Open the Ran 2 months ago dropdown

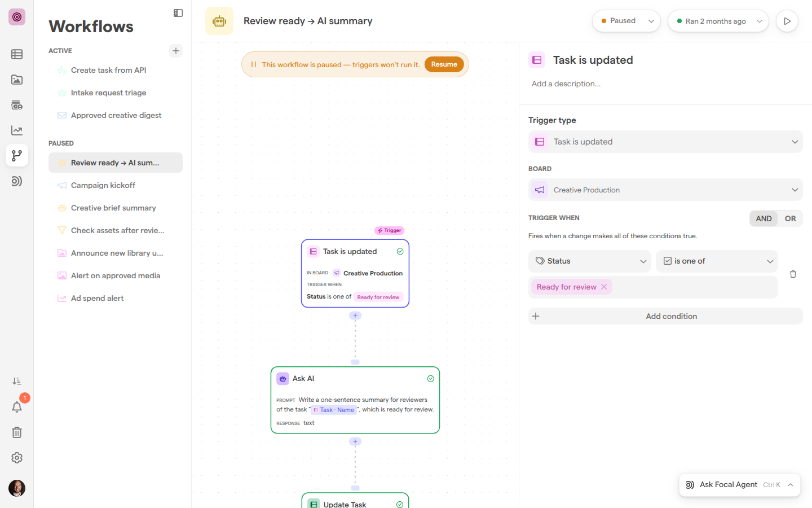point(718,21)
